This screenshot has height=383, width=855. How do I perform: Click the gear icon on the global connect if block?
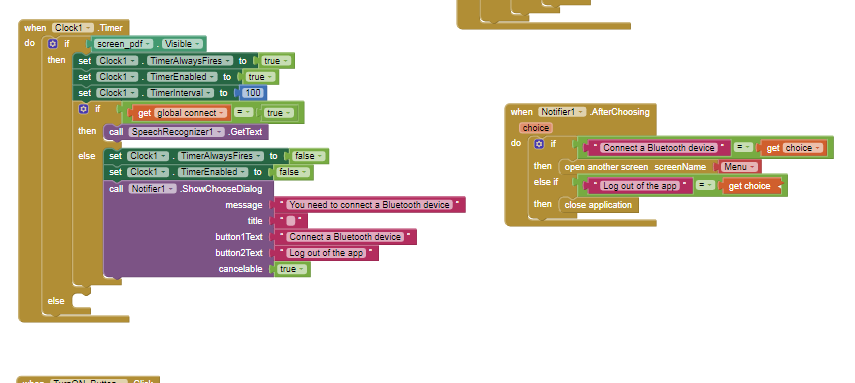tap(83, 109)
